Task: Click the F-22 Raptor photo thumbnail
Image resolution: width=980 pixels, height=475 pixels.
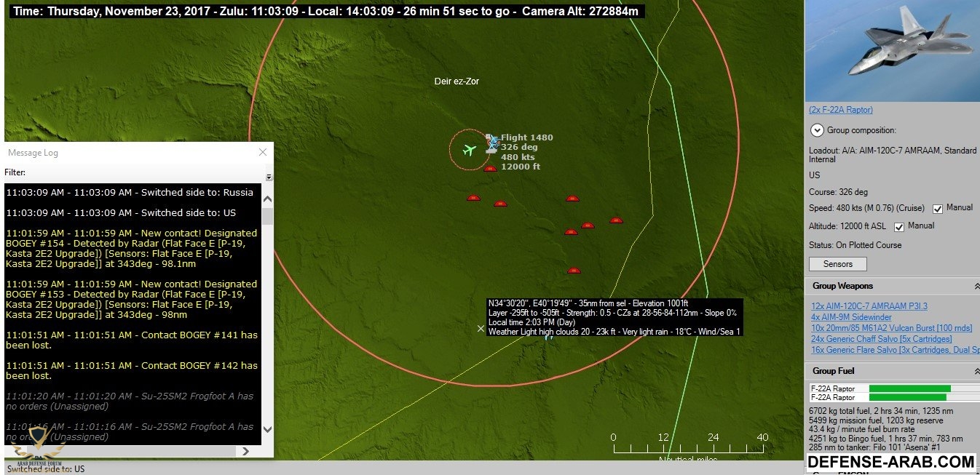Action: click(892, 51)
